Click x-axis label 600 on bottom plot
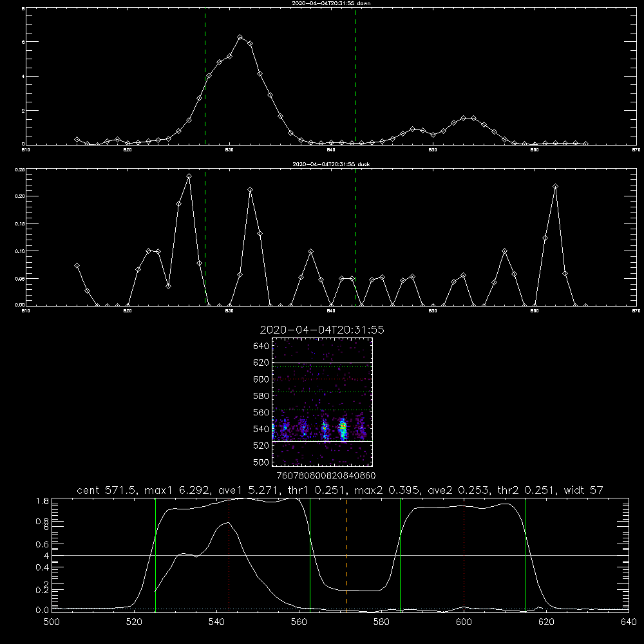The height and width of the screenshot is (644, 644). pyautogui.click(x=464, y=622)
